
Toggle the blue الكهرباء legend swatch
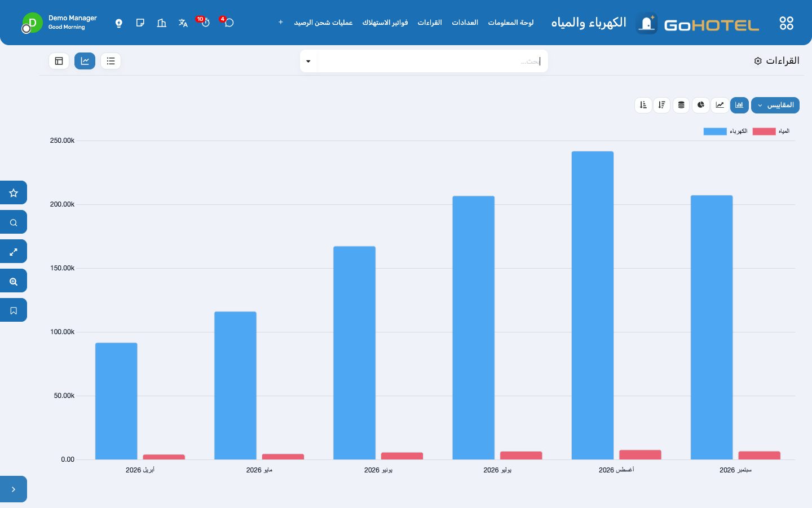tap(715, 132)
